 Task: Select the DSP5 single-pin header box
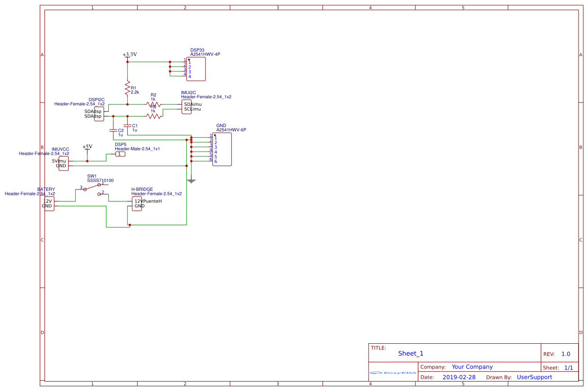pos(121,154)
